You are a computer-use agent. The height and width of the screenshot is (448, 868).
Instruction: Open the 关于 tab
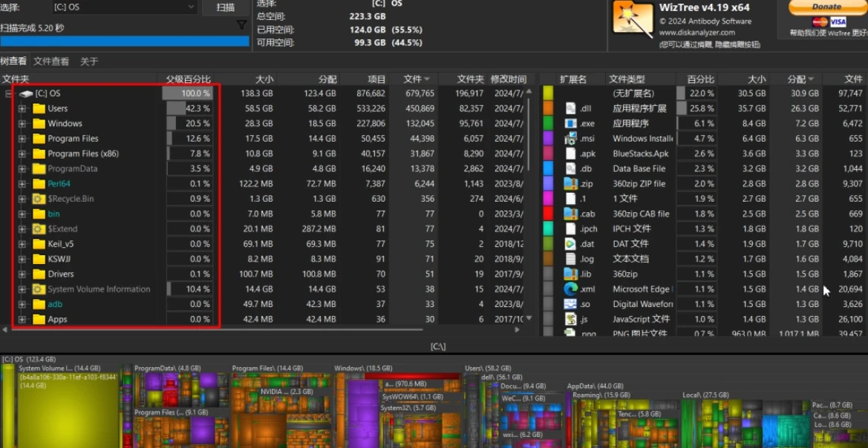(x=89, y=62)
